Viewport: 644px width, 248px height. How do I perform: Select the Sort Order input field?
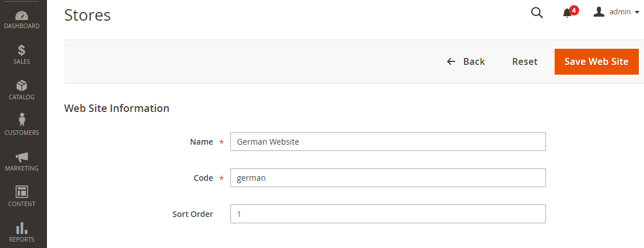point(388,214)
